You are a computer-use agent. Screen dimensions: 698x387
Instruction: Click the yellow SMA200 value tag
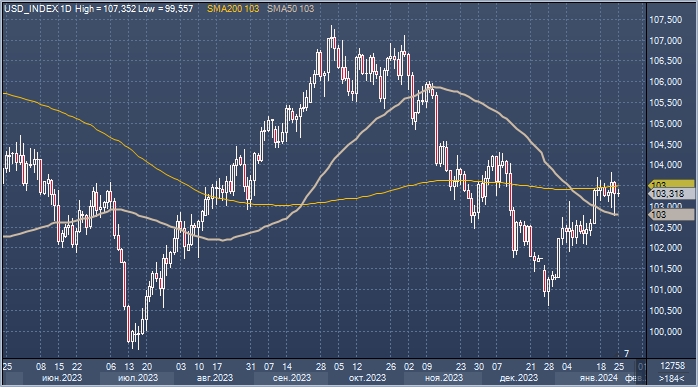coord(672,184)
